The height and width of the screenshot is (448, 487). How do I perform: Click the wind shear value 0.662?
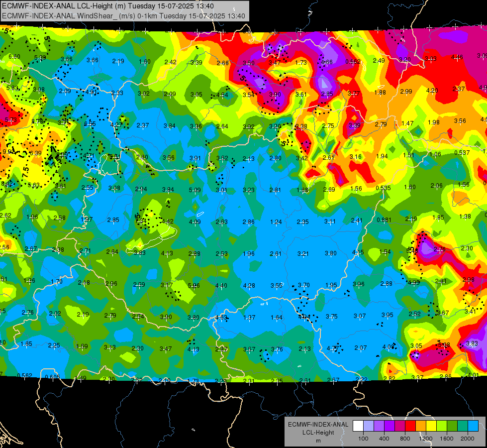pos(353,62)
